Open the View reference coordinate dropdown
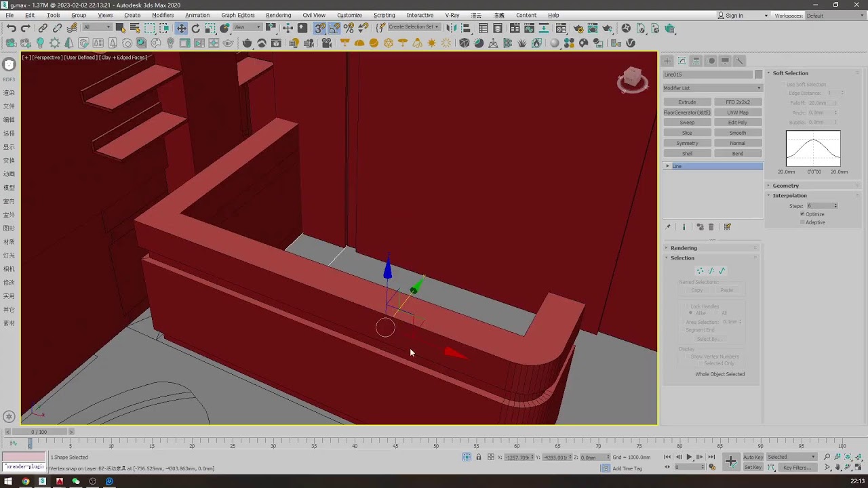 [x=248, y=27]
